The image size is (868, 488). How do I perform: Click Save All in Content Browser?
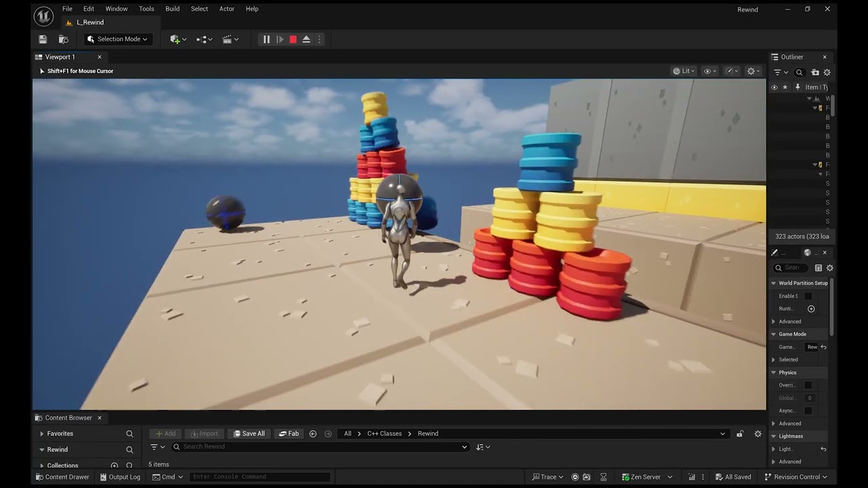(249, 434)
